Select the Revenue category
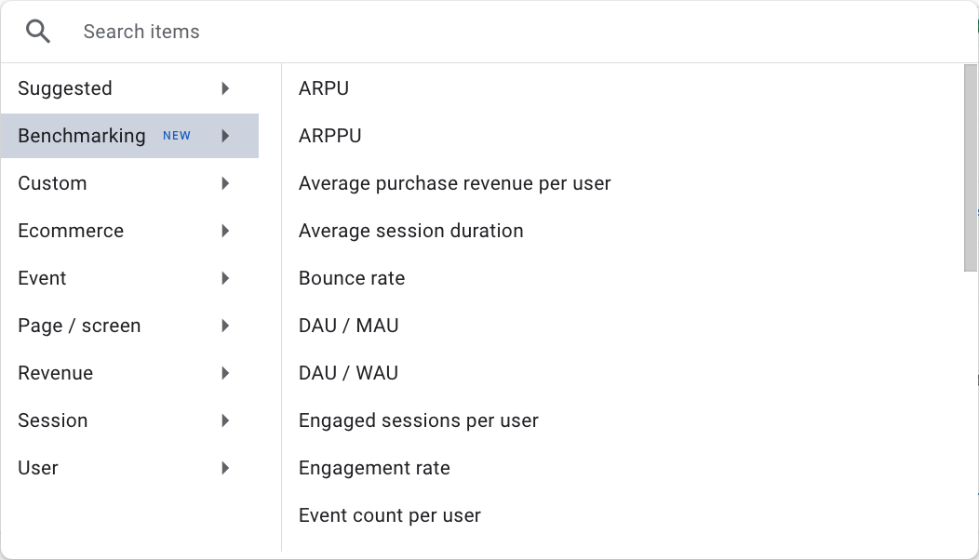The height and width of the screenshot is (560, 979). (56, 373)
